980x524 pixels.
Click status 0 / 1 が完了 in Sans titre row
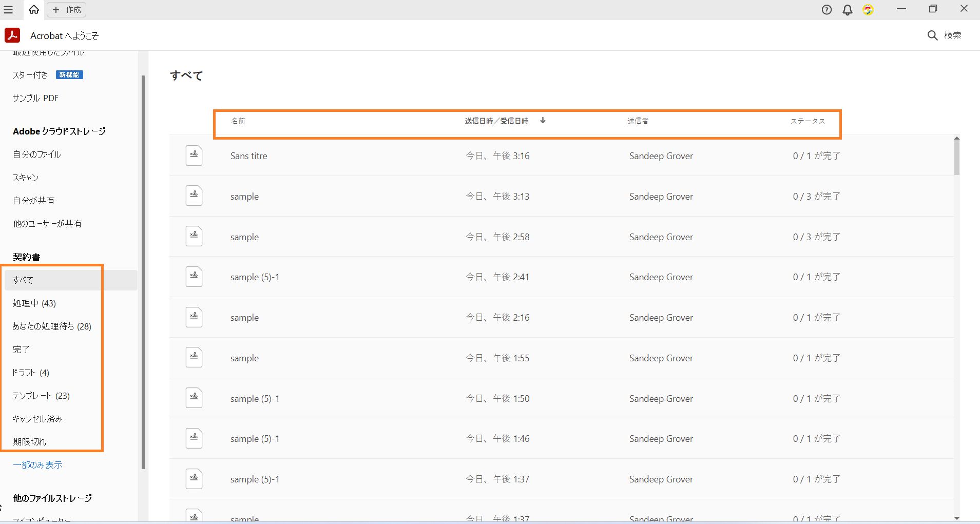(817, 156)
